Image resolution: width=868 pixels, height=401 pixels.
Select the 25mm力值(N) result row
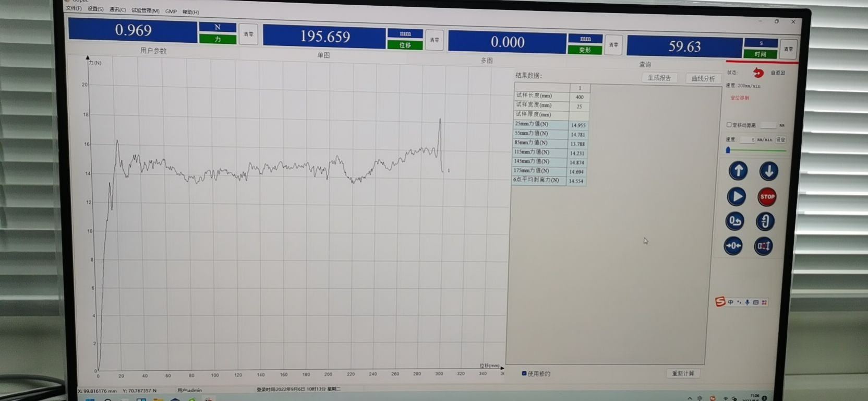tap(551, 124)
